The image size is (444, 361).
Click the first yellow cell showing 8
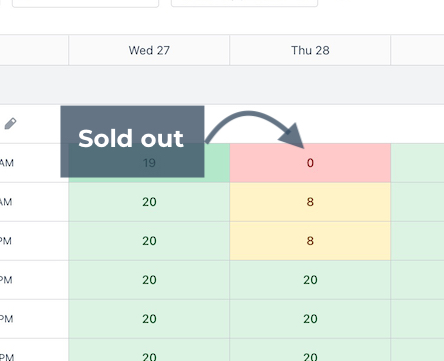point(310,202)
